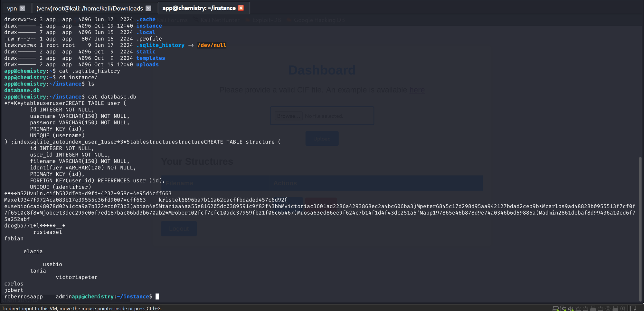Click the 'identifier VARCHAR(100) NOT NULL,' line
Image resolution: width=644 pixels, height=311 pixels.
83,168
